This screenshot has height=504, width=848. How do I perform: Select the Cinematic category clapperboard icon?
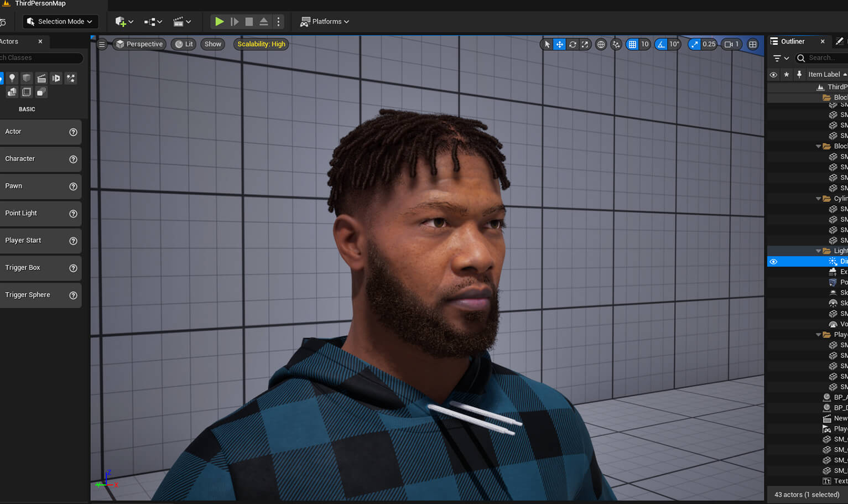[41, 78]
